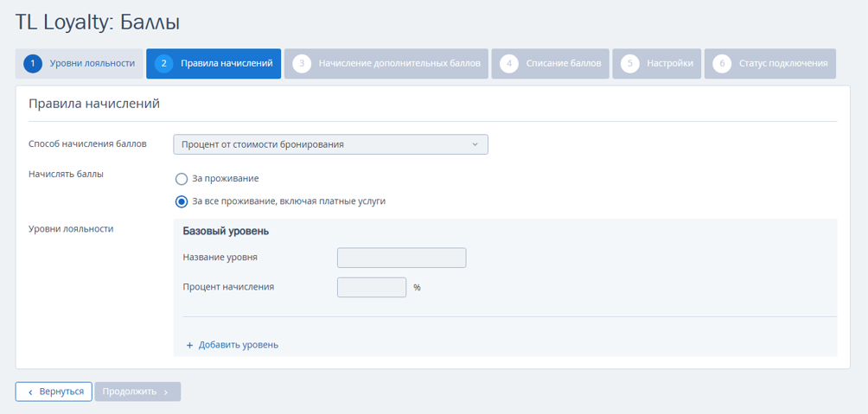
Task: Click the 'Вернуться' button
Action: (53, 392)
